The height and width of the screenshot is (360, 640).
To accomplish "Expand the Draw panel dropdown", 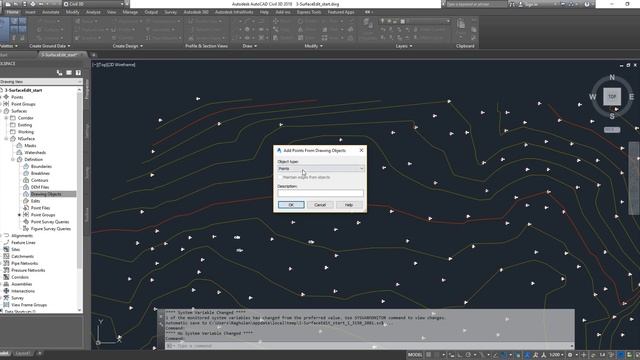I will point(250,46).
